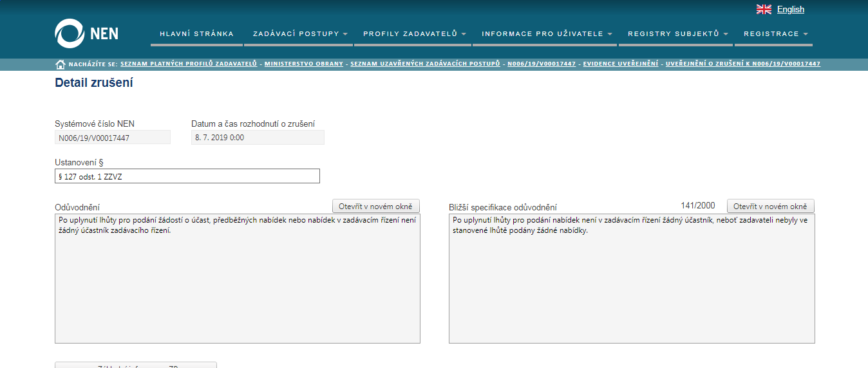Click the home icon in the breadcrumb
This screenshot has height=368, width=868.
pos(61,64)
